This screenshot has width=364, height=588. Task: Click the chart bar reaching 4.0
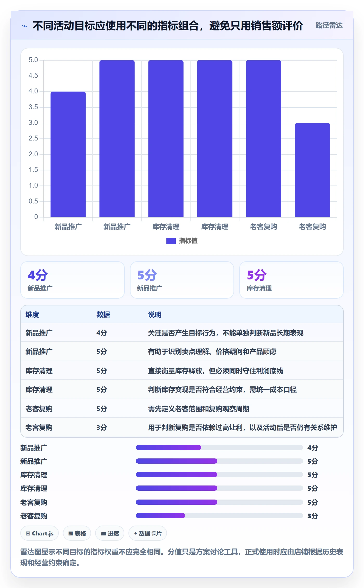click(68, 154)
